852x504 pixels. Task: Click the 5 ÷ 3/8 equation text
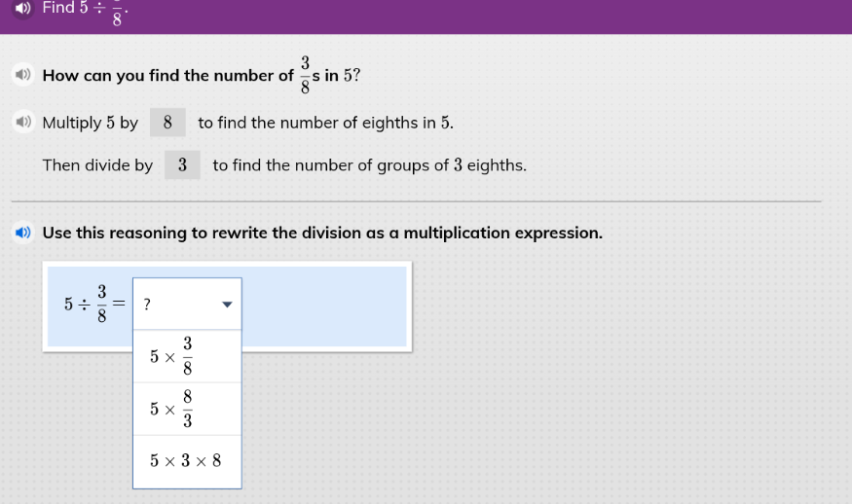[94, 305]
